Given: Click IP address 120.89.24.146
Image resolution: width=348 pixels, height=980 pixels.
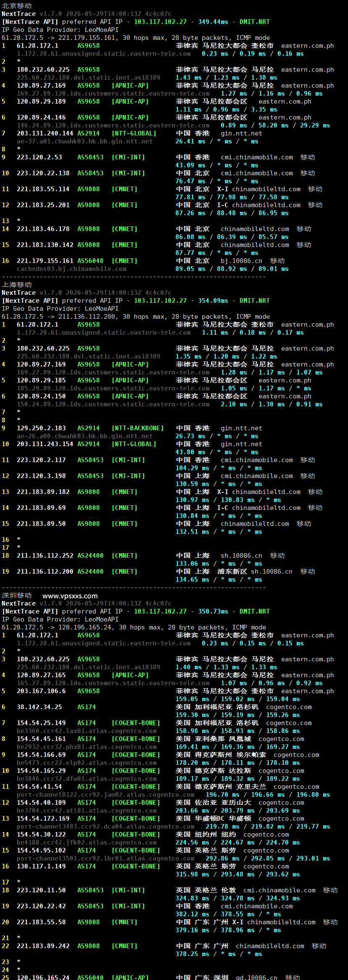Looking at the screenshot, I should (x=41, y=117).
